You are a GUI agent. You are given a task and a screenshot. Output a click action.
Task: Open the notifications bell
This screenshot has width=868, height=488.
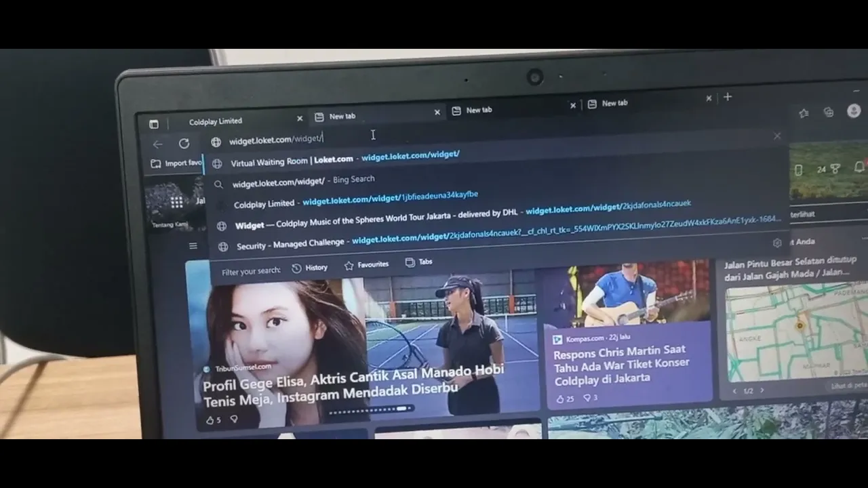(859, 167)
